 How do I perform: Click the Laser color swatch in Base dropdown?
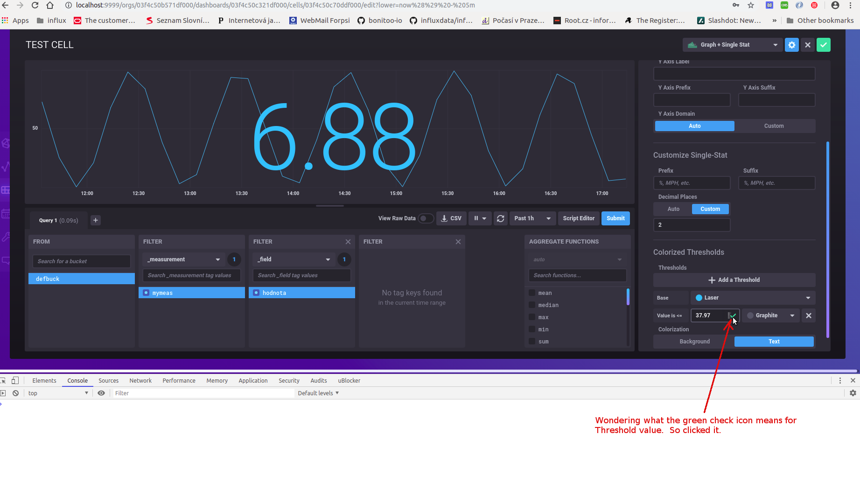tap(699, 298)
